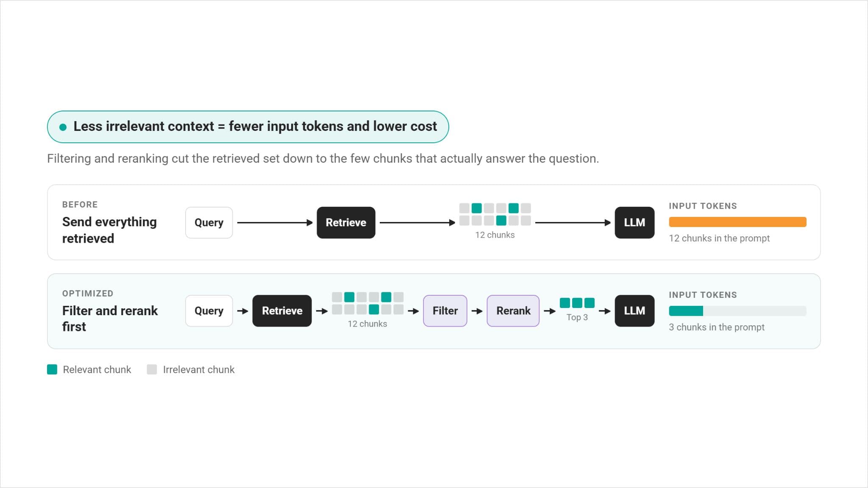This screenshot has height=488, width=868.
Task: Select the LLM block in the Before row
Action: [634, 222]
